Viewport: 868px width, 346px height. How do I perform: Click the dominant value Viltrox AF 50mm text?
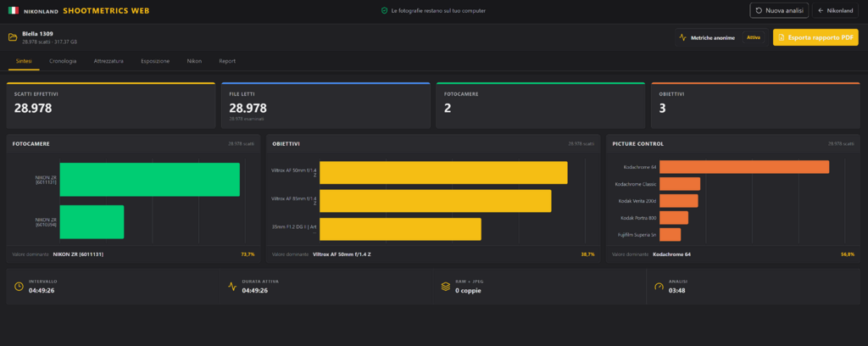[342, 254]
